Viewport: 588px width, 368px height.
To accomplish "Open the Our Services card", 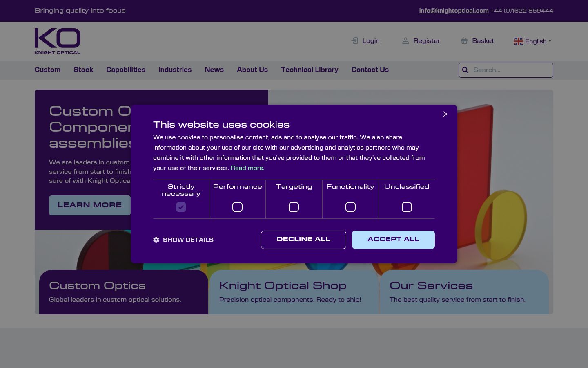I will (x=464, y=292).
